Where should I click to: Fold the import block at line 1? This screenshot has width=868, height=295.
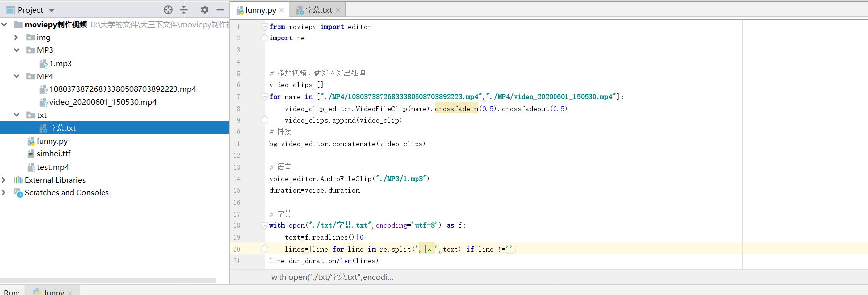pyautogui.click(x=265, y=26)
